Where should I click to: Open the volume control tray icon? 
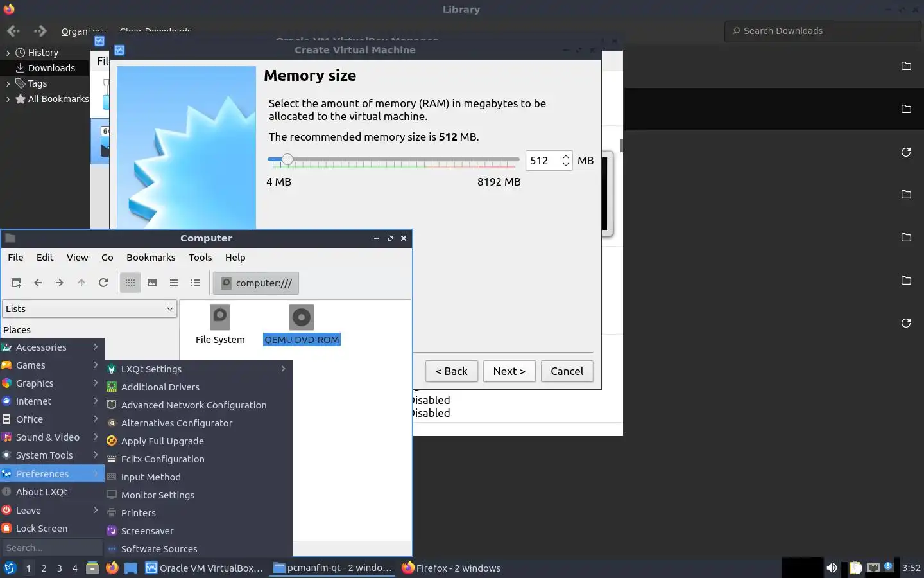coord(832,568)
